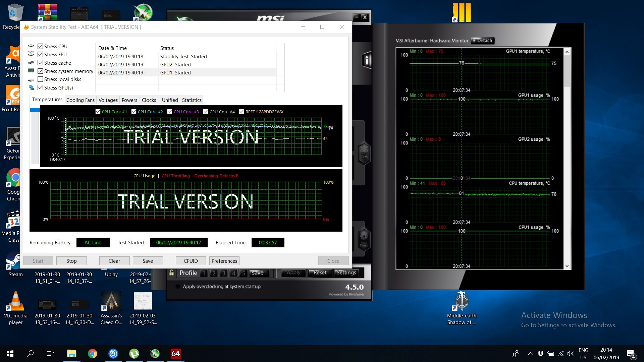Click the Hardware Monitor scrollbar thumb
The image size is (644, 362).
(567, 71)
